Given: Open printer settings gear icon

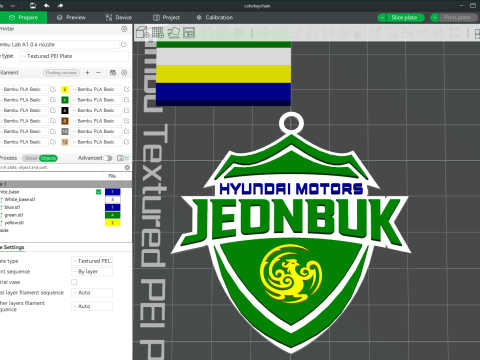Looking at the screenshot, I should point(124,29).
